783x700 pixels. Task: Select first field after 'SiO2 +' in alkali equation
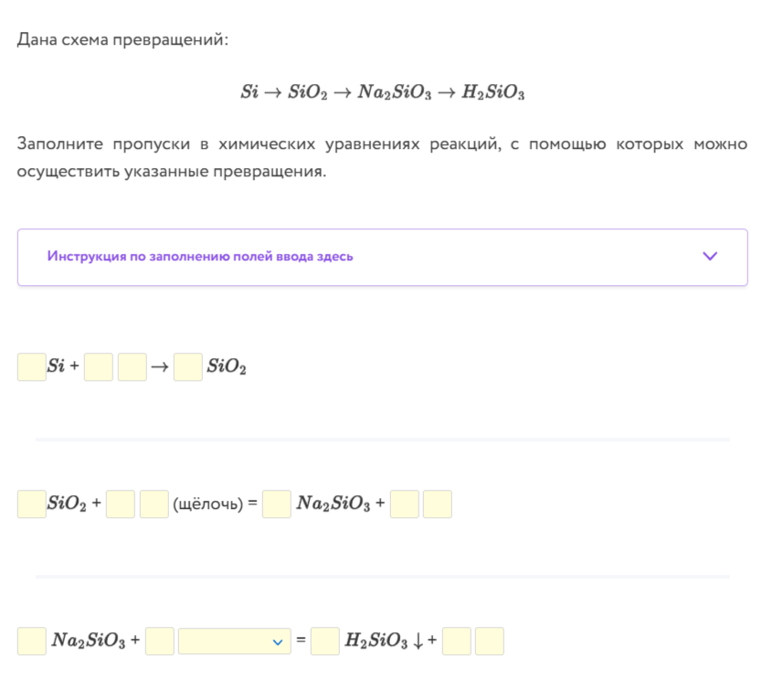coord(121,504)
